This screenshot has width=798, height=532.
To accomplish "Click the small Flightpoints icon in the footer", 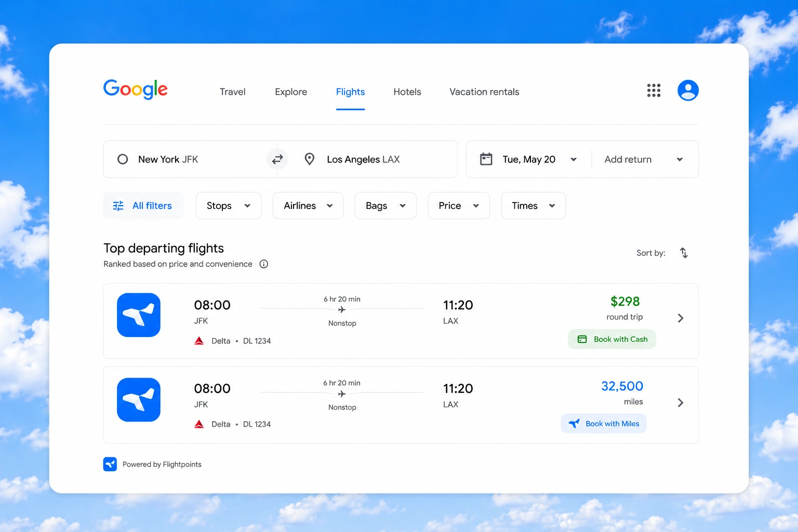I will (110, 464).
